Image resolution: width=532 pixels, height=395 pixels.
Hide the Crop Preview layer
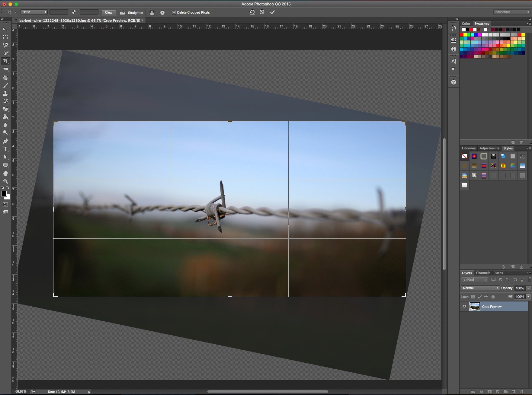(x=464, y=307)
